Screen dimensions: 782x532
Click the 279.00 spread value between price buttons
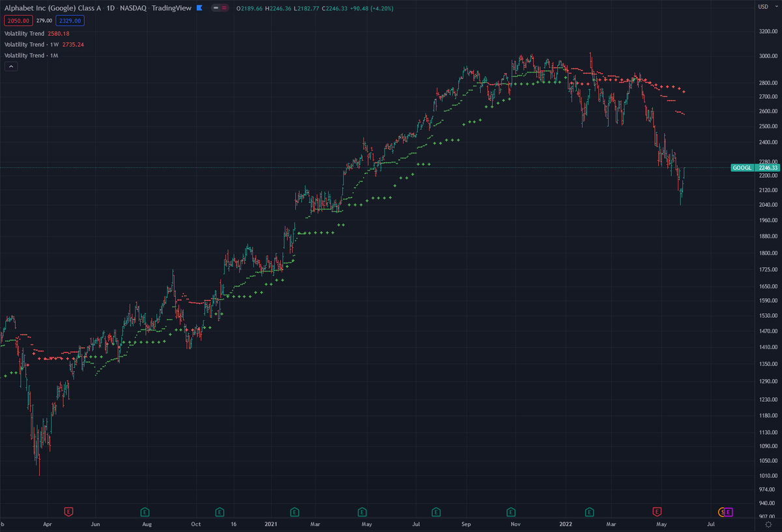[x=44, y=21]
